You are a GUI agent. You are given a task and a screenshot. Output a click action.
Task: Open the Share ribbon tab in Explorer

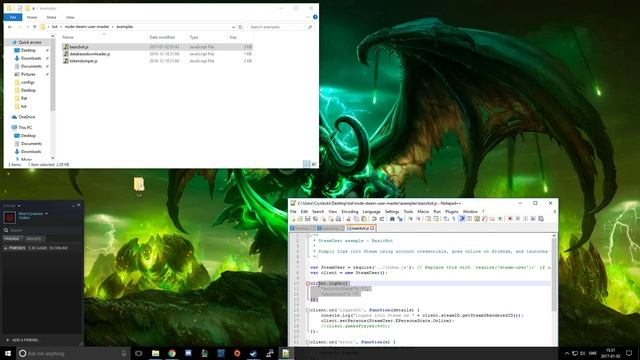pos(51,17)
